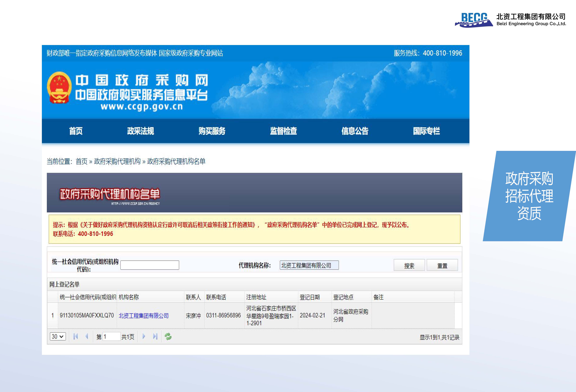Sort by 登记地点 column header
This screenshot has width=576, height=392.
click(x=351, y=297)
